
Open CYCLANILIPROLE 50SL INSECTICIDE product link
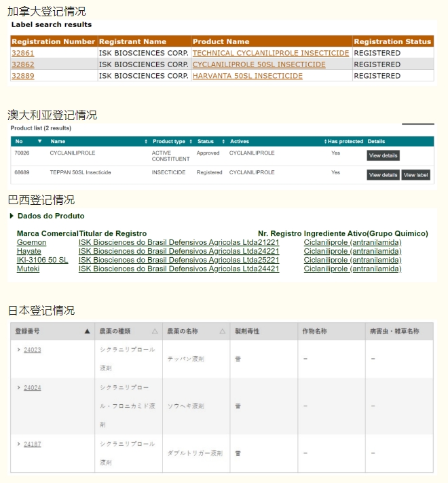[x=259, y=64]
